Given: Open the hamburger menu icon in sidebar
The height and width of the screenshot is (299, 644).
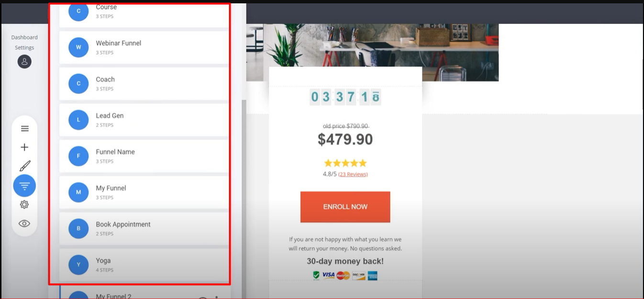Looking at the screenshot, I should point(25,129).
